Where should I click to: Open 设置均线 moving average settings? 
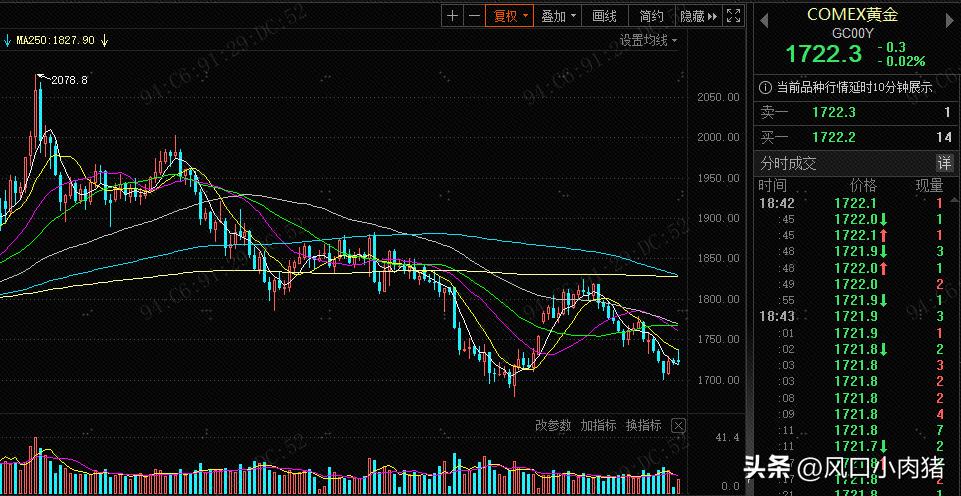(648, 41)
